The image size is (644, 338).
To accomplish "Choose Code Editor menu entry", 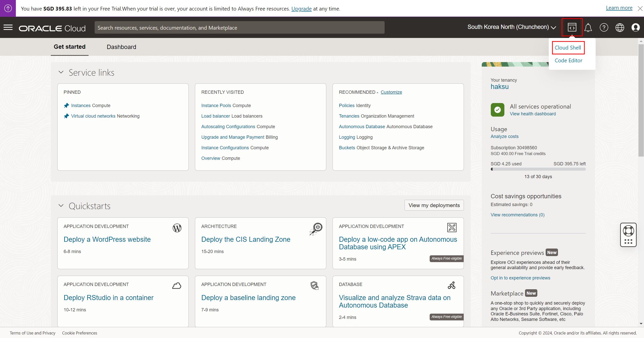I will click(568, 61).
